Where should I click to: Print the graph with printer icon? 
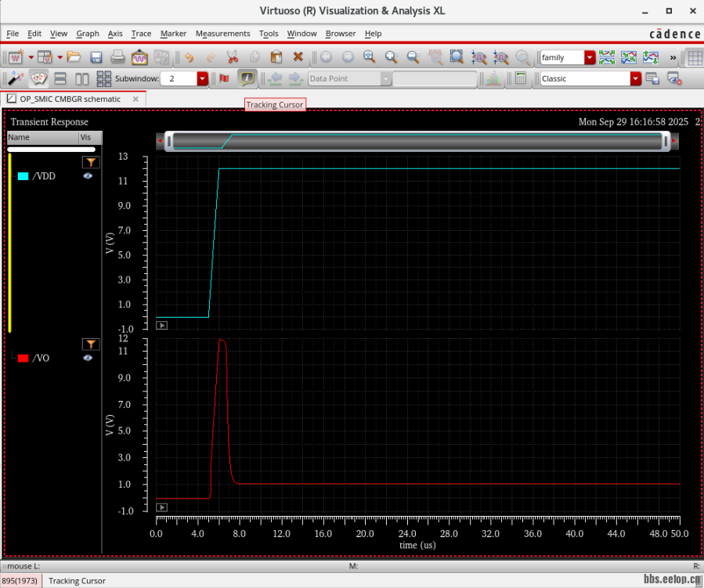click(x=117, y=57)
